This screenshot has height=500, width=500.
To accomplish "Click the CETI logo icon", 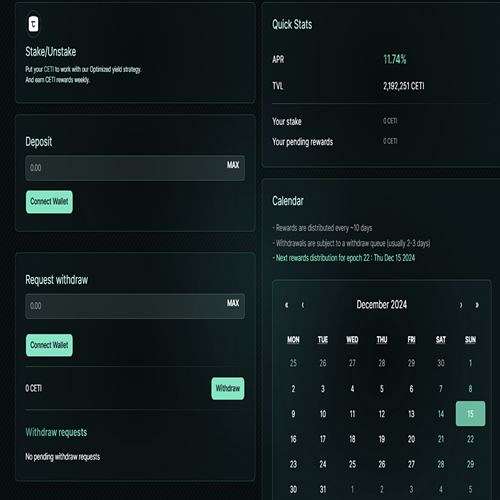I will tap(33, 24).
